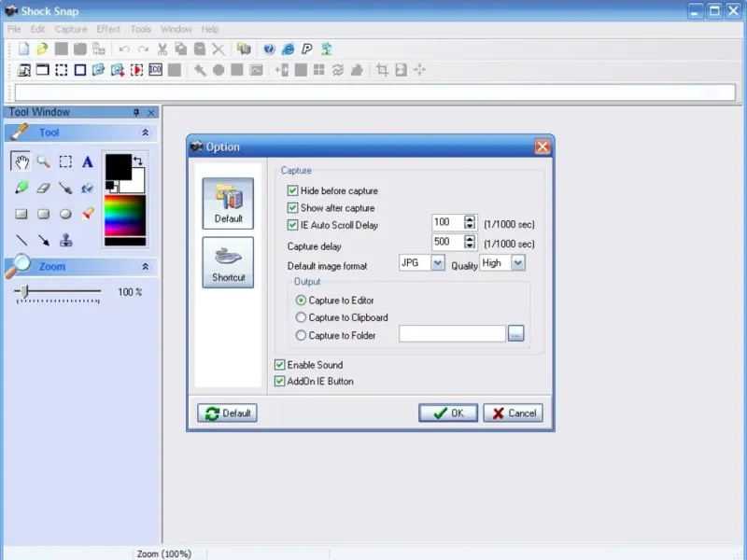Viewport: 747px width, 560px height.
Task: Collapse the Zoom section chevron
Action: [146, 267]
